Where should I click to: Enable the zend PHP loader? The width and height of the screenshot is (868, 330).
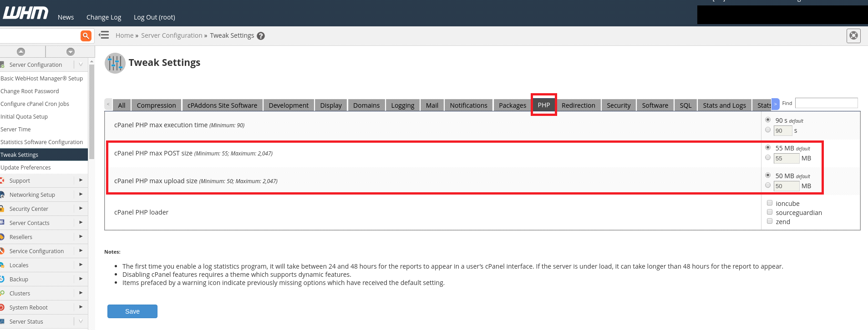770,221
